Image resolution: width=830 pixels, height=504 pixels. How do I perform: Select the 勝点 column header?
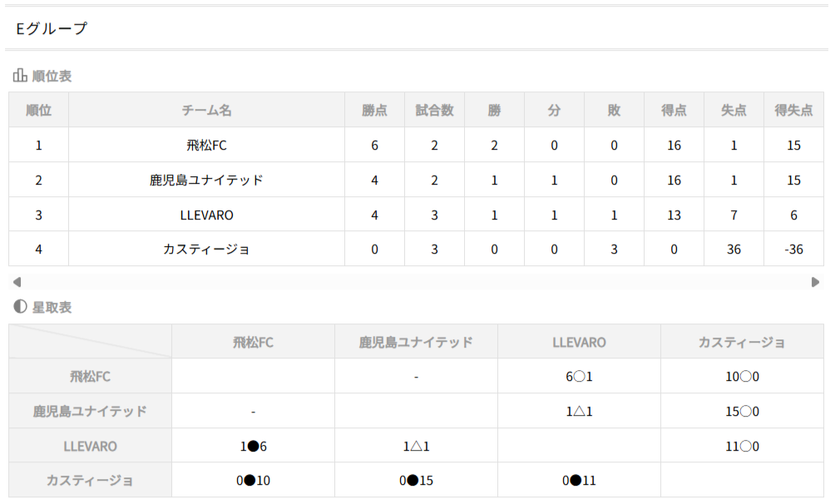point(375,110)
